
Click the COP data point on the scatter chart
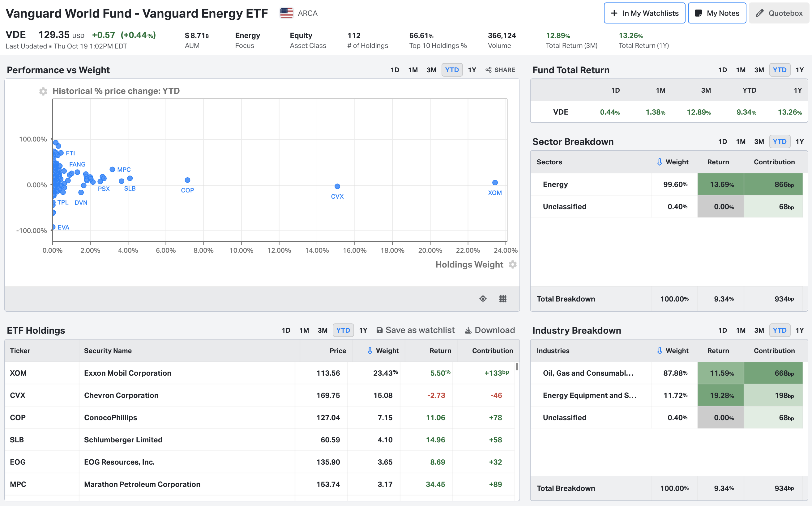pos(188,180)
